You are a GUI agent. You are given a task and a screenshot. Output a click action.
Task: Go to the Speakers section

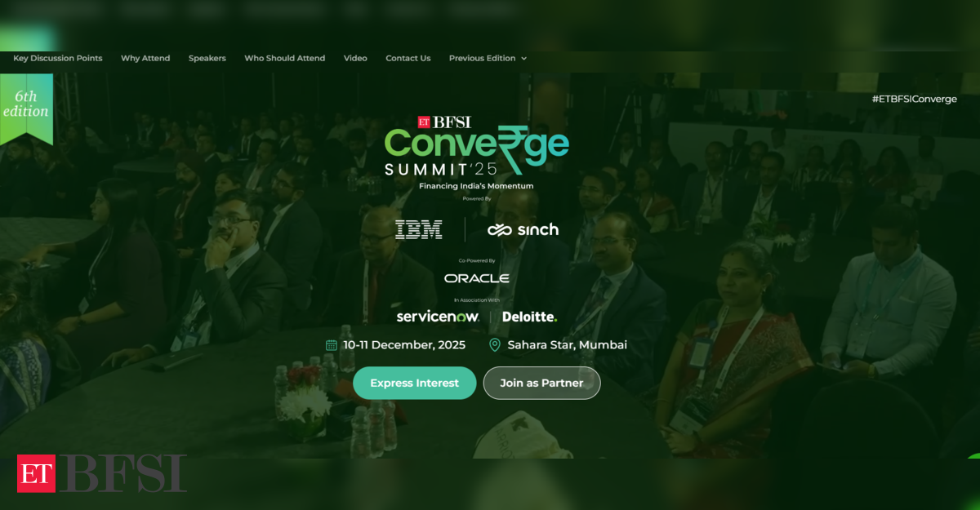[207, 58]
